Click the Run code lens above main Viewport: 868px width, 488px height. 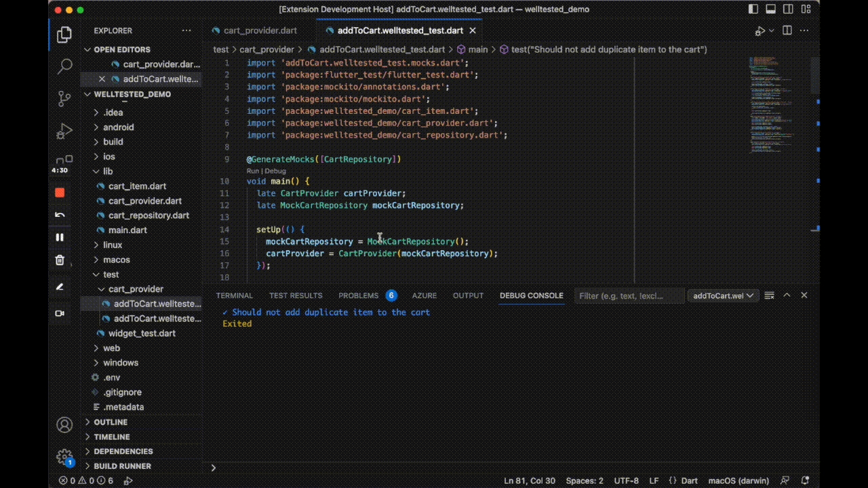pos(254,171)
